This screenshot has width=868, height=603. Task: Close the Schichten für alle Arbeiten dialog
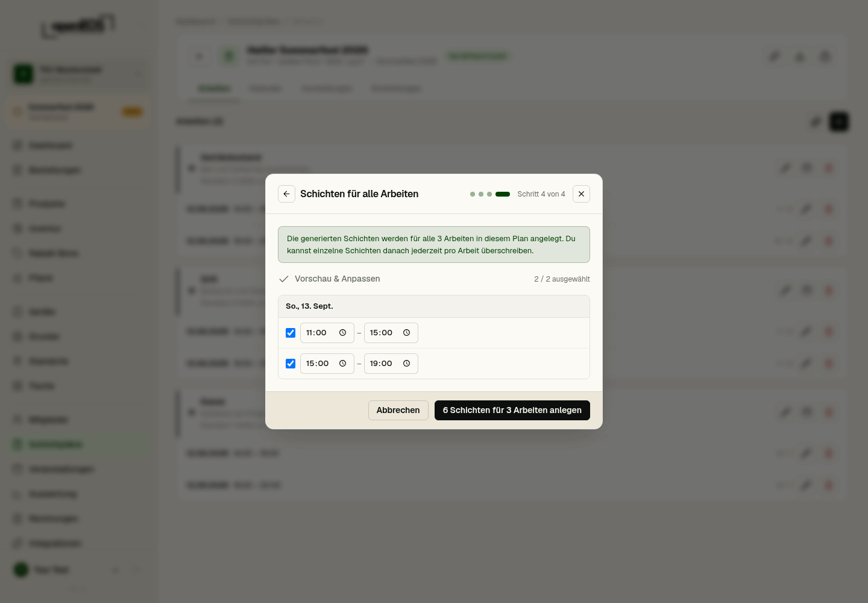(x=581, y=194)
